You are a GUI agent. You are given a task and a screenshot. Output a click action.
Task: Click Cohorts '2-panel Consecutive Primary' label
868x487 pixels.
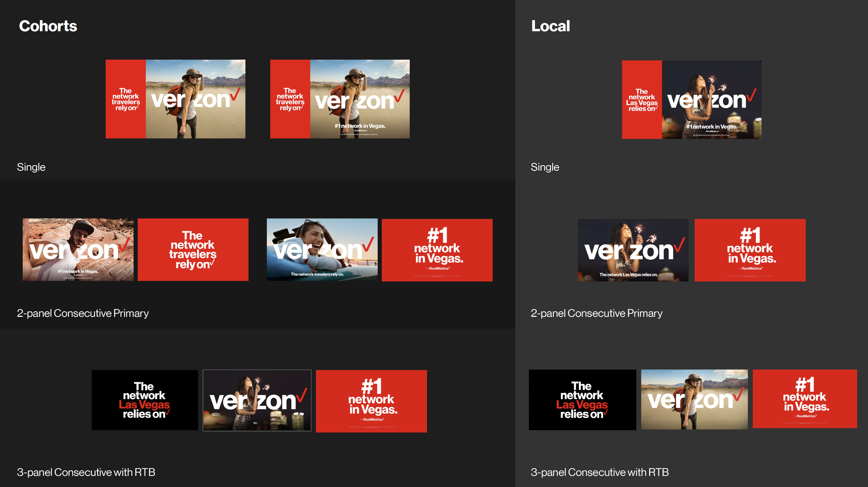click(x=83, y=313)
